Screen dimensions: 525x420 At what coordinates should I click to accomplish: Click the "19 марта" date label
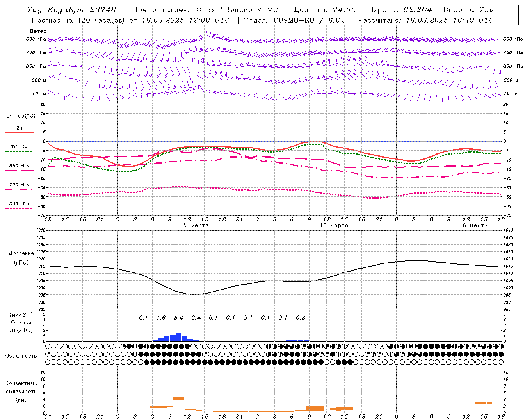[x=473, y=226]
